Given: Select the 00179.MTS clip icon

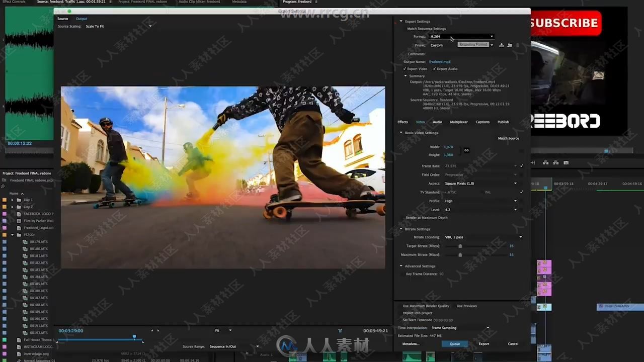Looking at the screenshot, I should pos(25,242).
